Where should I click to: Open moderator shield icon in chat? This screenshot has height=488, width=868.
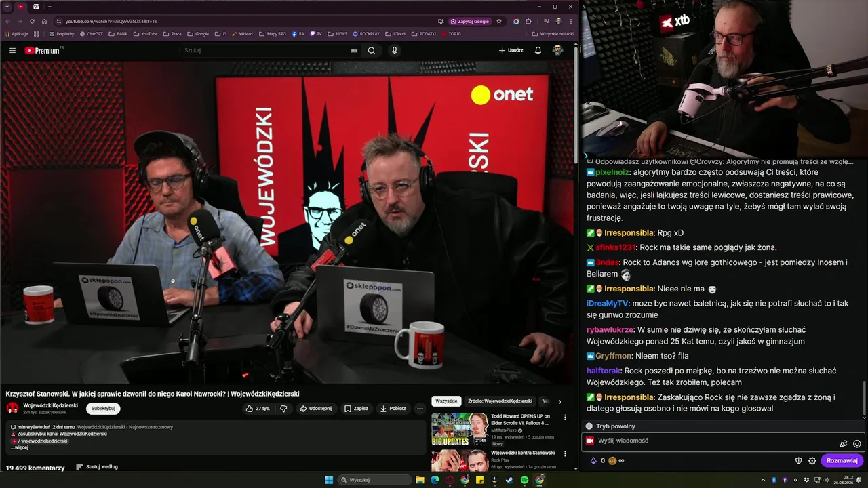coord(798,461)
